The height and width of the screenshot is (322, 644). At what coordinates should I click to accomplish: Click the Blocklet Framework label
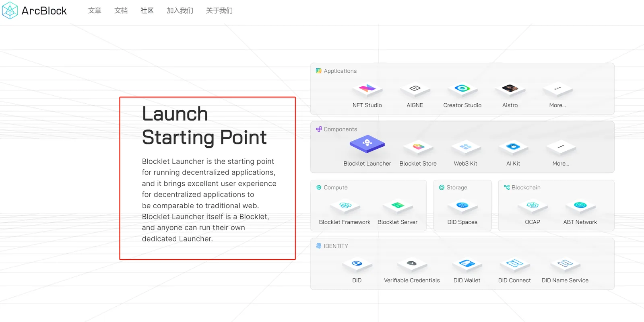pyautogui.click(x=345, y=222)
